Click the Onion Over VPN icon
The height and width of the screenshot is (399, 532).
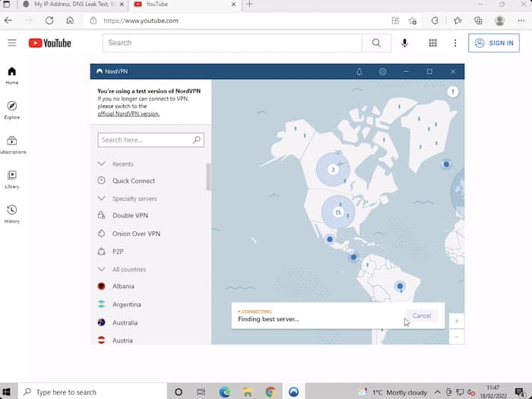pos(101,233)
